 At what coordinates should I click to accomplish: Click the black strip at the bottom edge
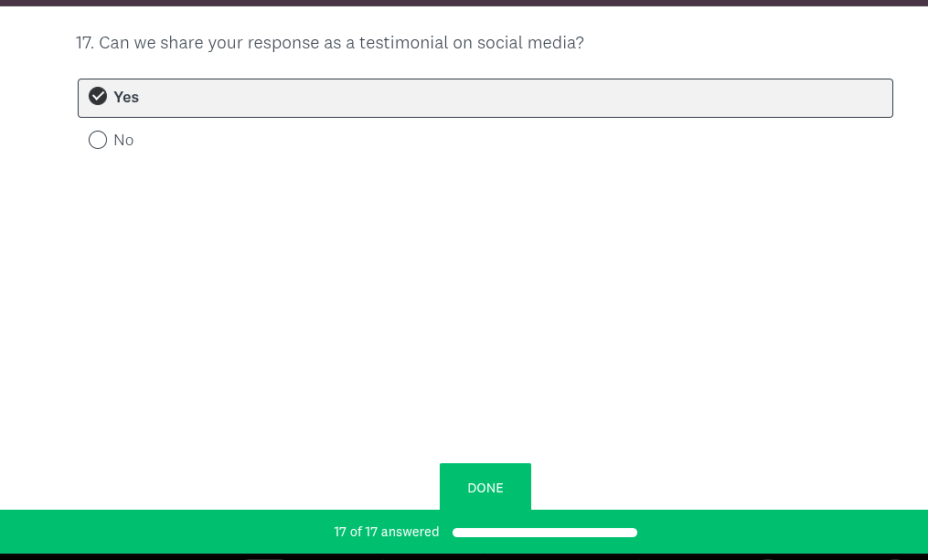464,556
